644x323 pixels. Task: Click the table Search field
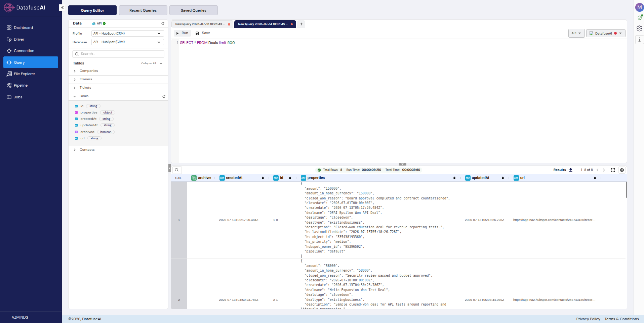(118, 54)
